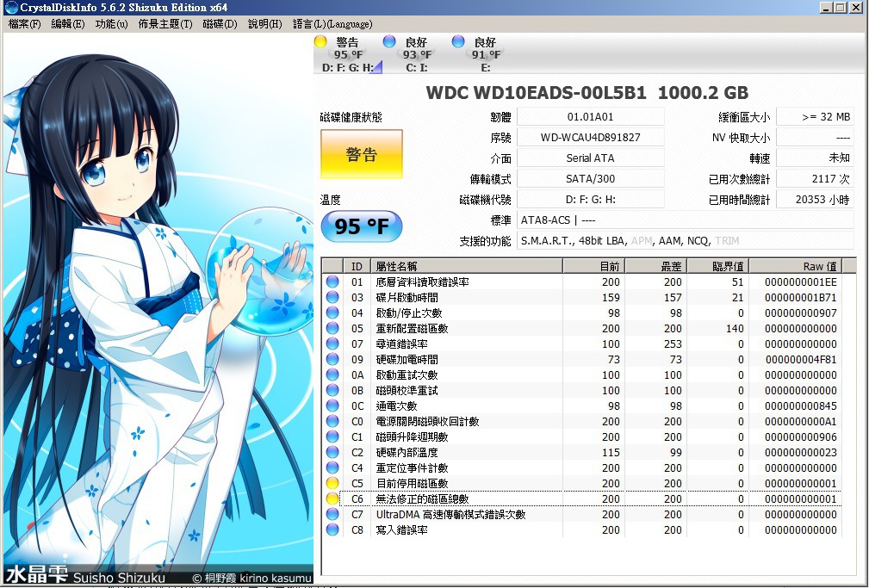This screenshot has height=588, width=869.
Task: Select the good disk C: I:
Action: (x=417, y=54)
